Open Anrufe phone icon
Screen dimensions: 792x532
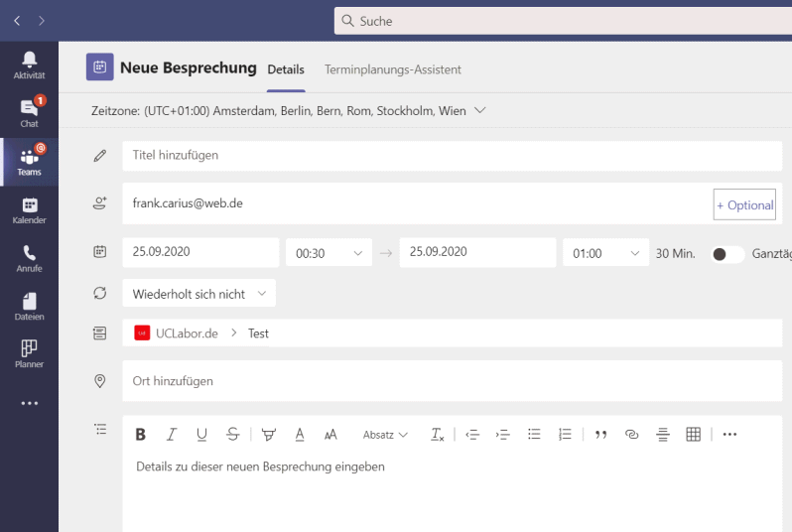point(29,258)
